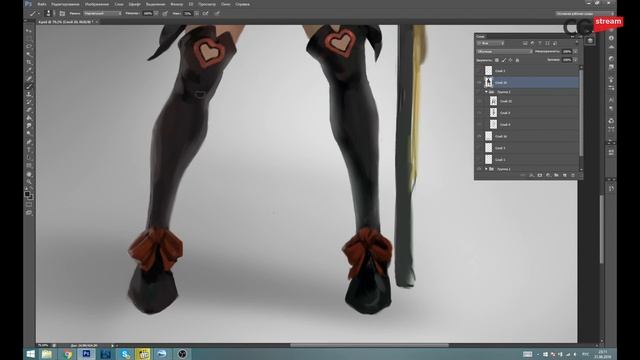The height and width of the screenshot is (360, 640).
Task: Open the Фильтр menu
Action: tap(176, 4)
